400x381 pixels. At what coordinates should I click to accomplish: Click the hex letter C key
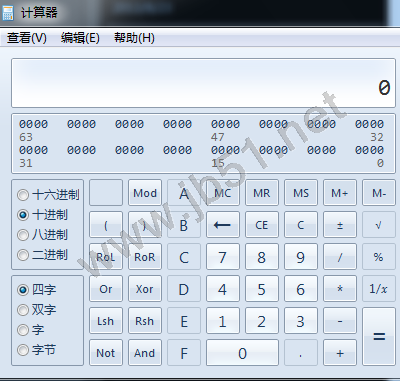(184, 257)
